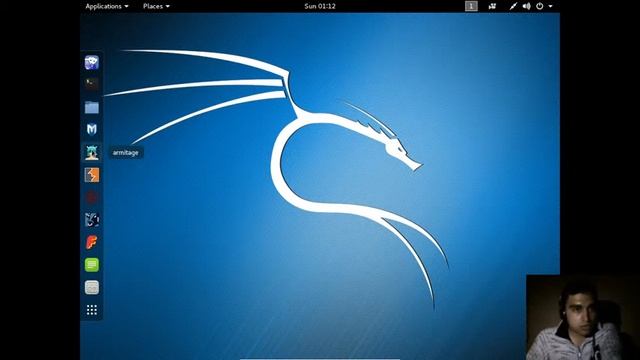Open Burp Suite orange icon in the dock
Viewport: 640px width, 360px height.
[91, 175]
